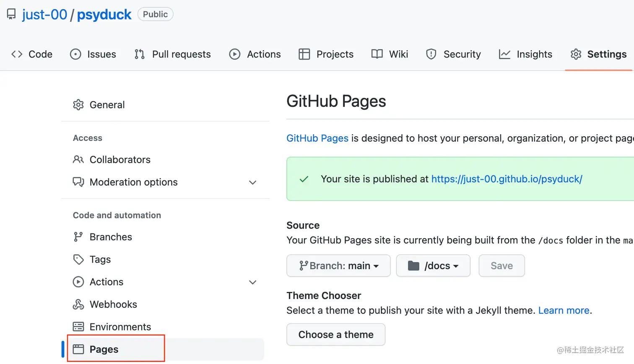This screenshot has height=364, width=634.
Task: Expand Moderation options chevron
Action: coord(252,182)
